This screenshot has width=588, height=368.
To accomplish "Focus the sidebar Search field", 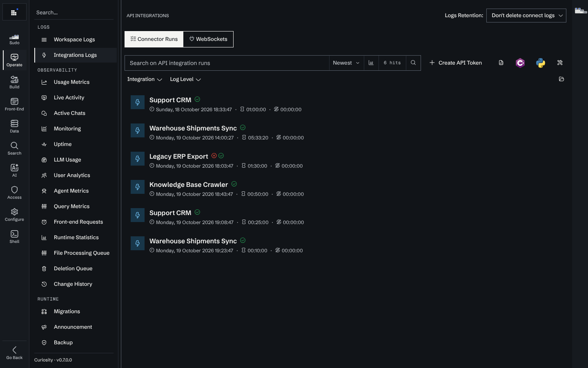I will (x=74, y=13).
